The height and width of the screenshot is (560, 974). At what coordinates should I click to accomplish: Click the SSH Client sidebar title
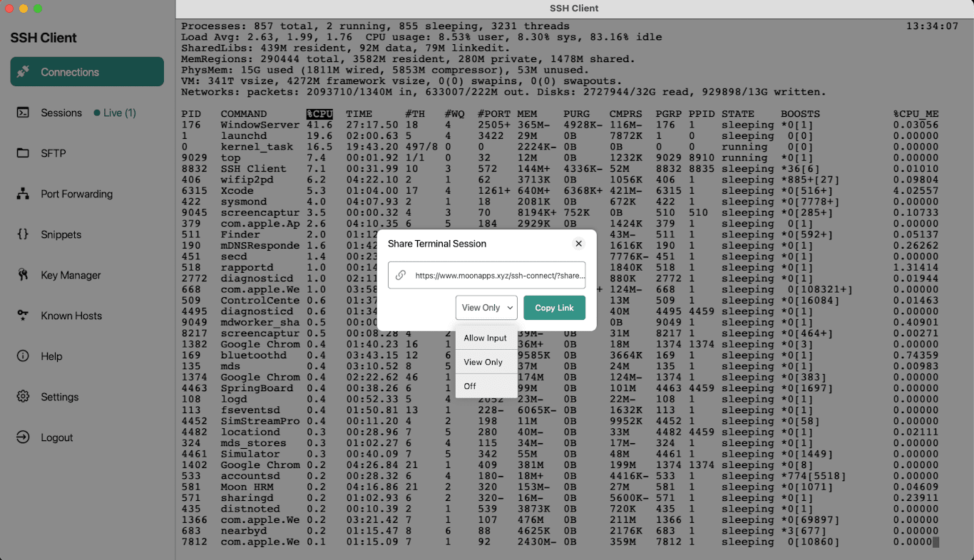[43, 38]
